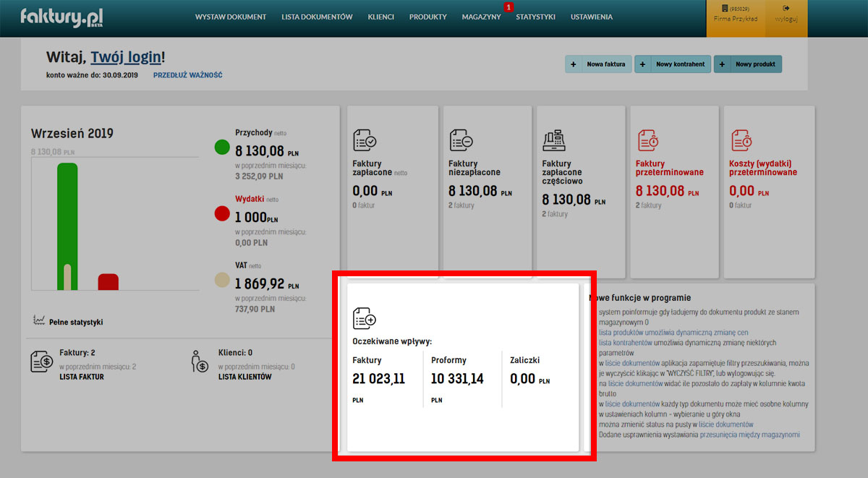Click the invoice list dollar icon
The height and width of the screenshot is (478, 868).
41,362
